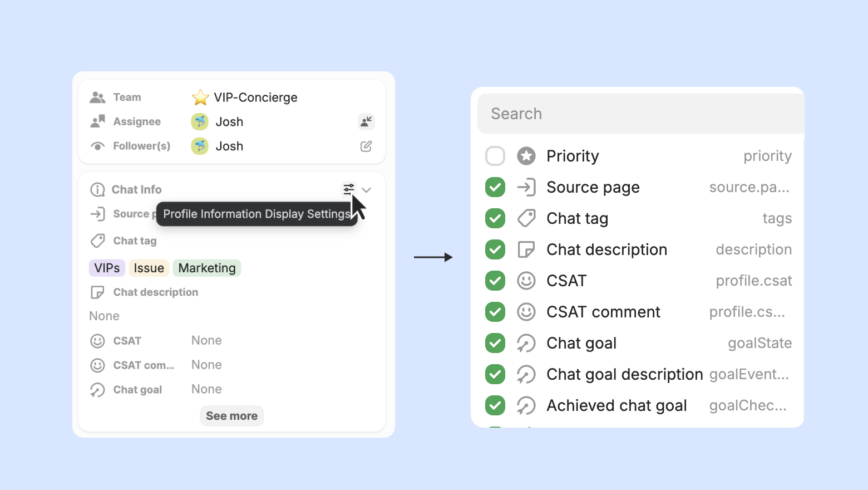Click the Marketing green tag
This screenshot has width=868, height=490.
click(x=207, y=268)
